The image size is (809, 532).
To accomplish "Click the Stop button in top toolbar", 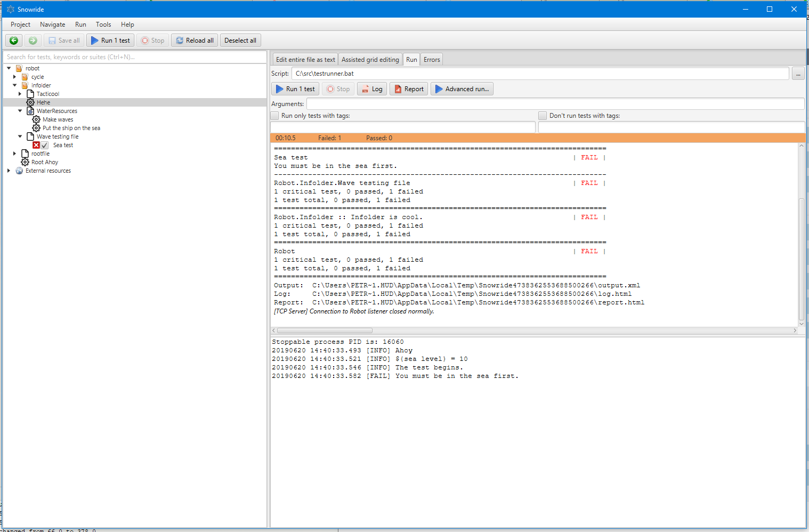I will (152, 41).
